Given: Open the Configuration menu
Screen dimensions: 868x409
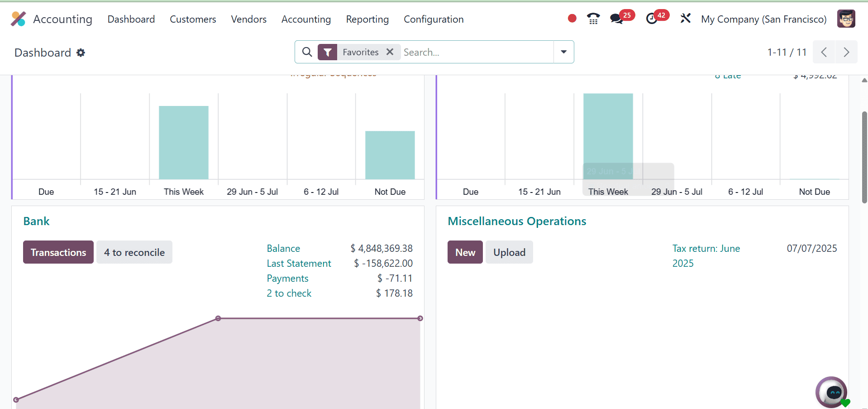Looking at the screenshot, I should [434, 19].
